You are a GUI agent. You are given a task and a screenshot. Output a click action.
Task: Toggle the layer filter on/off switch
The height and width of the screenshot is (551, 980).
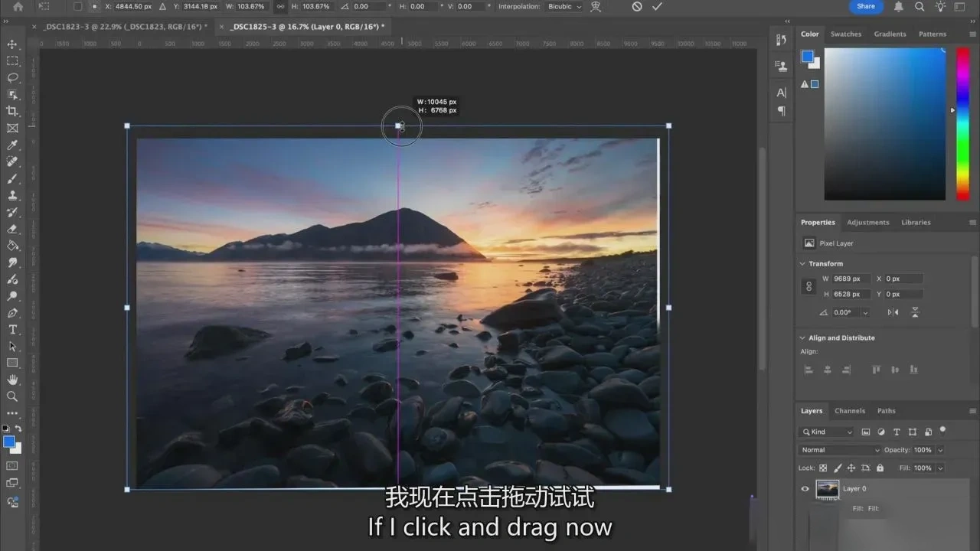pos(942,430)
